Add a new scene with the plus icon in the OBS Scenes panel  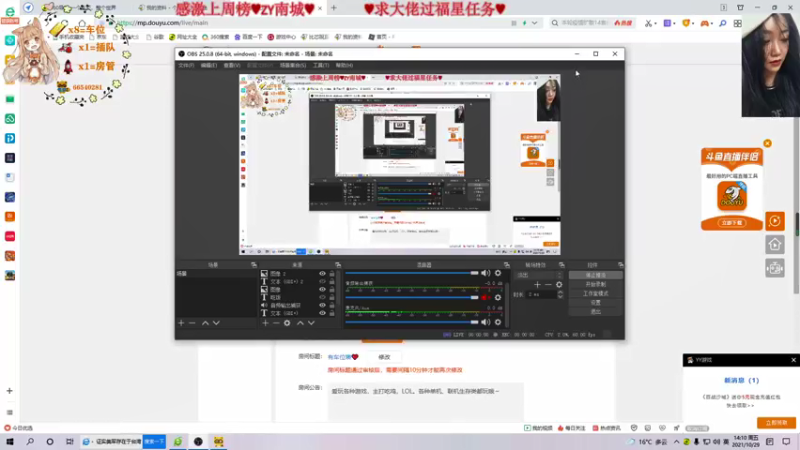pos(181,323)
